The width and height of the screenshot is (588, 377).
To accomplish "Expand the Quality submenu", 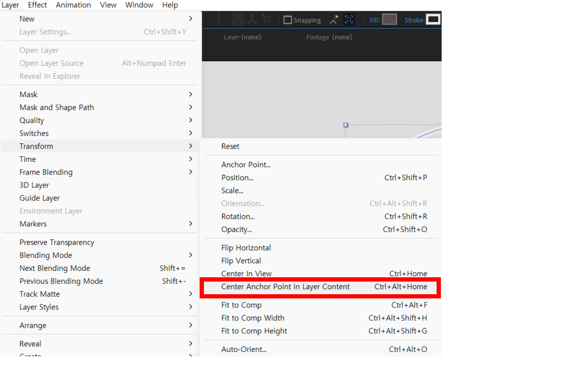I will [99, 120].
